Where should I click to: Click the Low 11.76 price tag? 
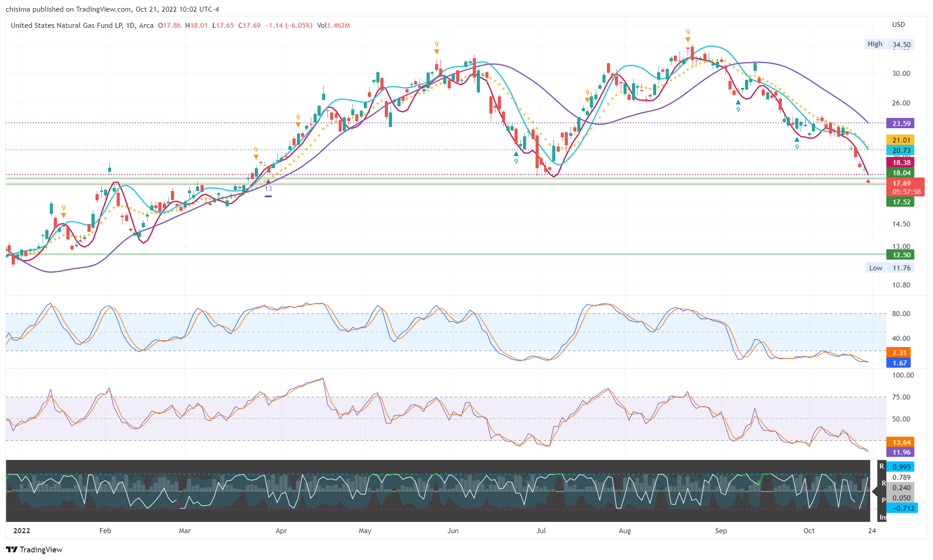coord(890,268)
